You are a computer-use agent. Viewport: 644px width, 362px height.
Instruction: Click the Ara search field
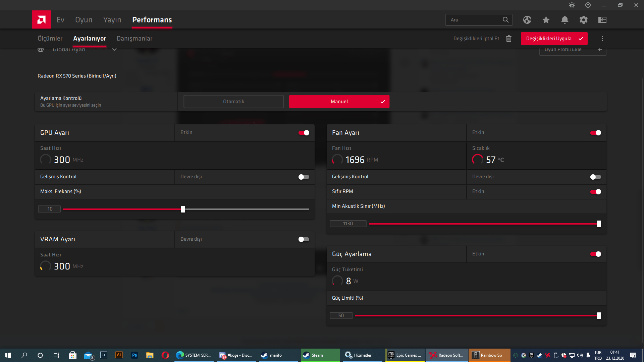tap(475, 20)
